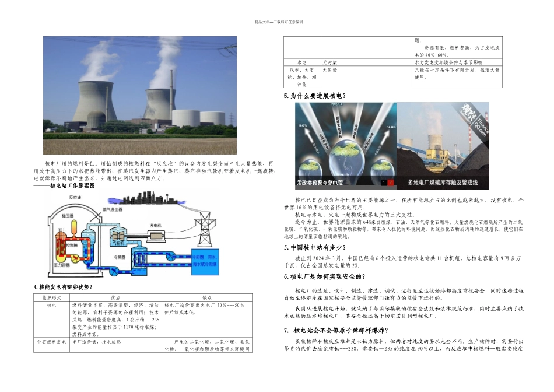Click the 汽轮机 label in the diagram
Screen dimensions: 554x392
click(118, 243)
